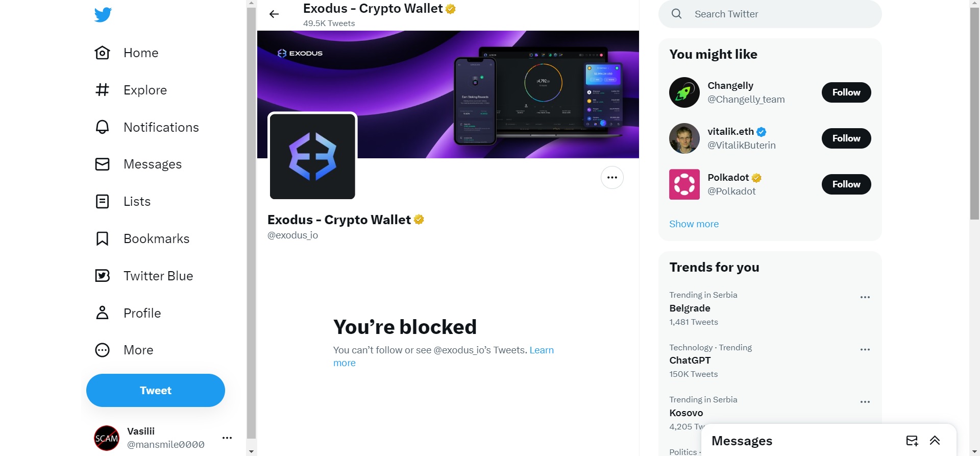Open the profile three-dot options menu
Viewport: 980px width, 456px height.
click(612, 178)
